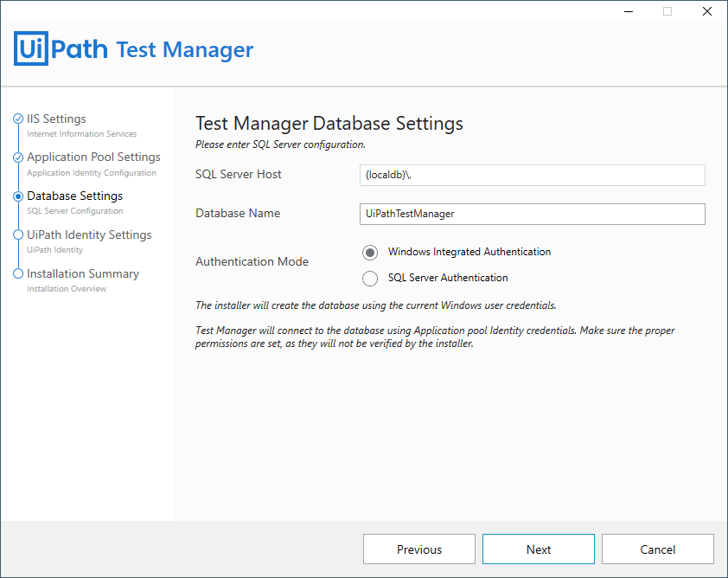
Task: Minimize the installer window
Action: click(x=629, y=11)
